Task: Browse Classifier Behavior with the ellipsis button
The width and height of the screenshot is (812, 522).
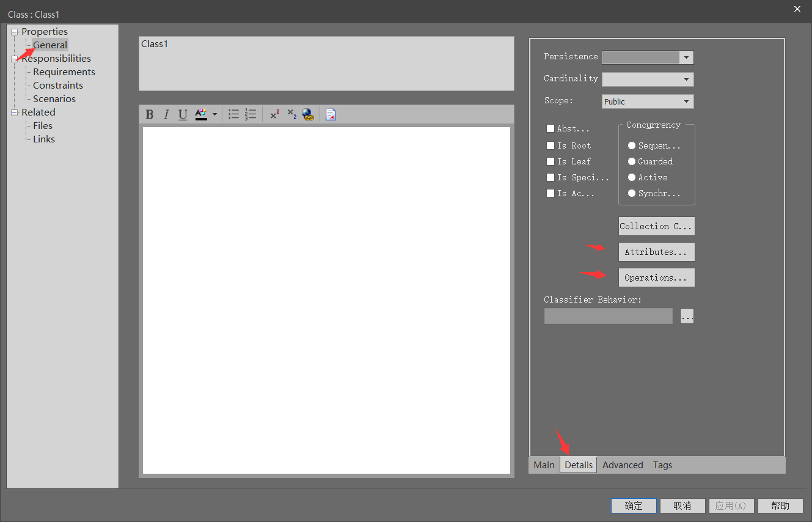Action: [x=686, y=316]
